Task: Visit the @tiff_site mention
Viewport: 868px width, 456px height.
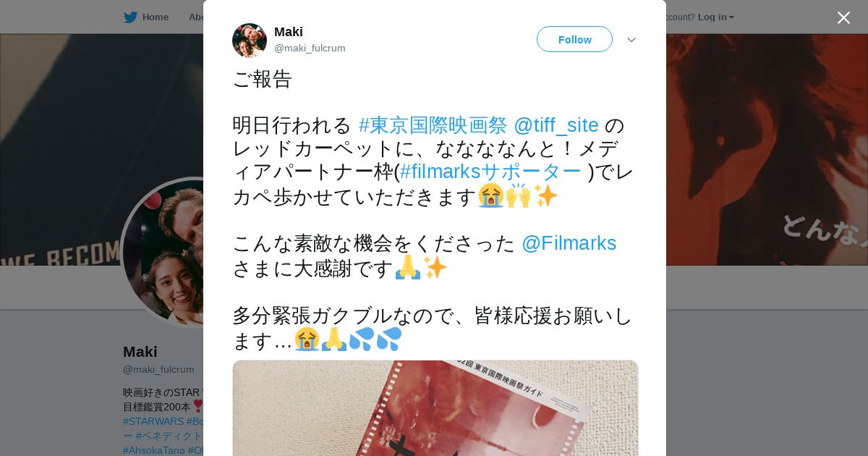Action: coord(556,125)
